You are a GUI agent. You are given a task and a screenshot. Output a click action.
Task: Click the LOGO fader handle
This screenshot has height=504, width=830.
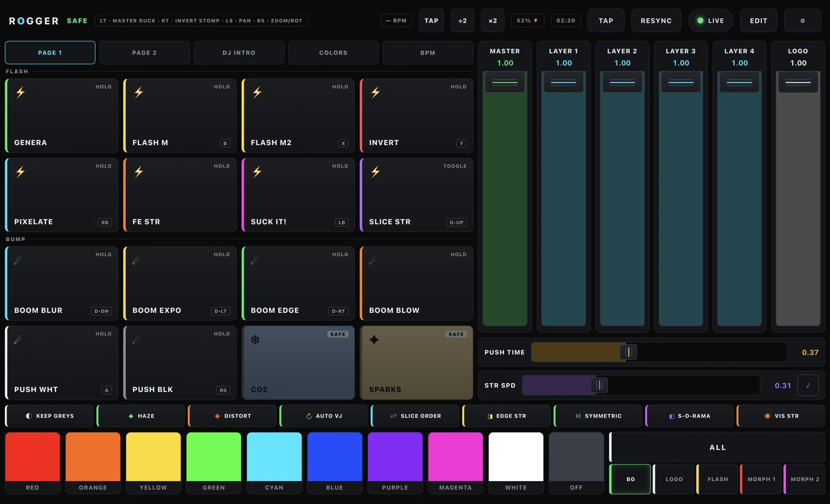pyautogui.click(x=798, y=82)
